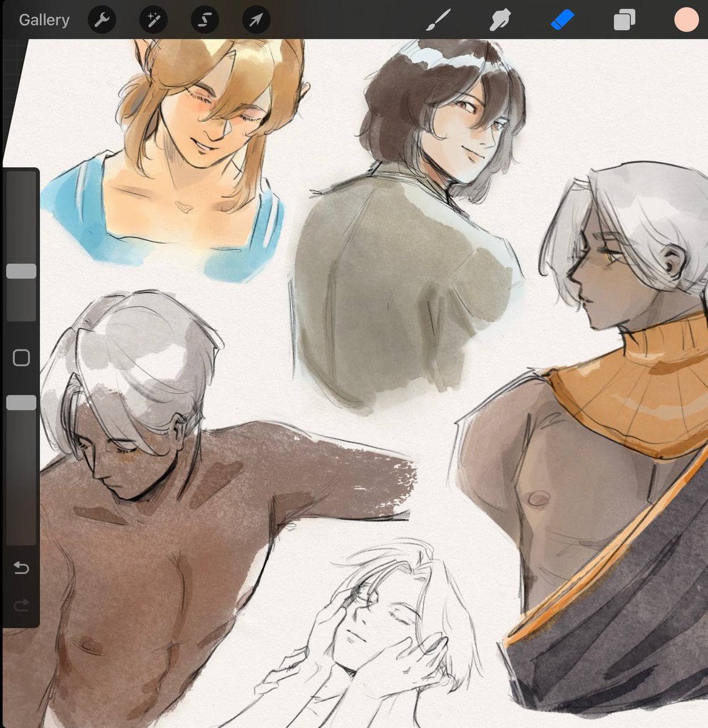Click the brush opacity slider handle

(x=21, y=403)
